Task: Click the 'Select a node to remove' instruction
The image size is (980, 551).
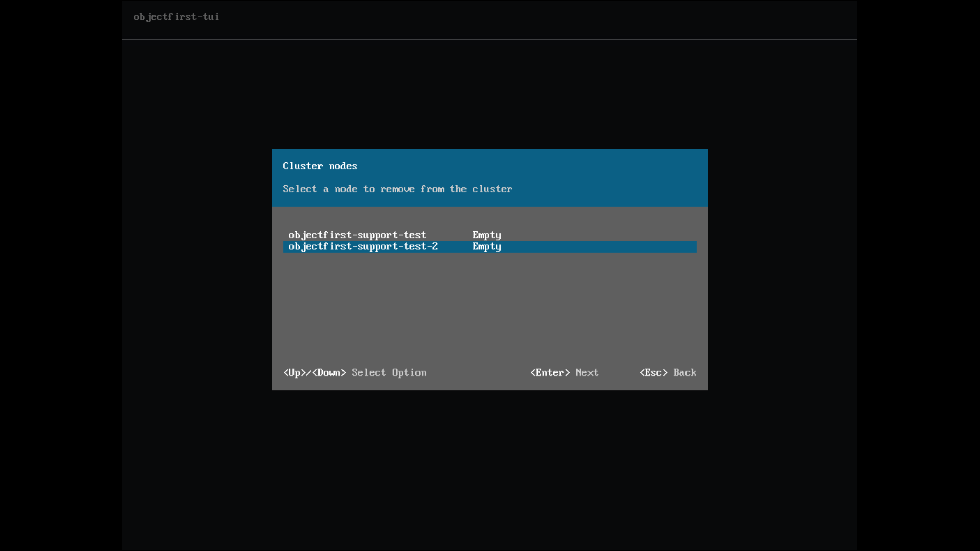Action: click(398, 189)
